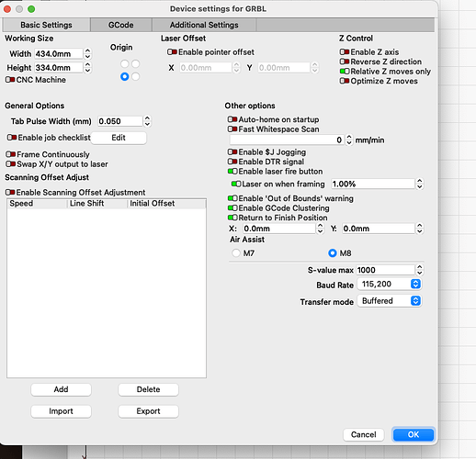Switch to the GCode tab
Screen dimensions: 476x459
(x=121, y=25)
